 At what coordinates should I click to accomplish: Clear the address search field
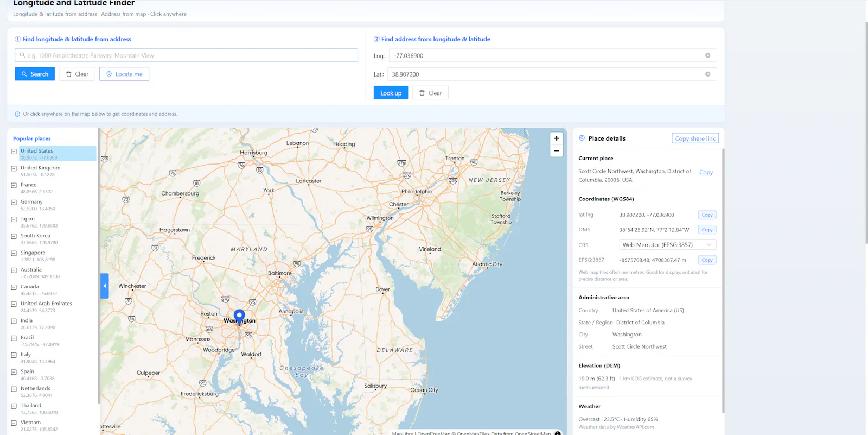coord(77,74)
